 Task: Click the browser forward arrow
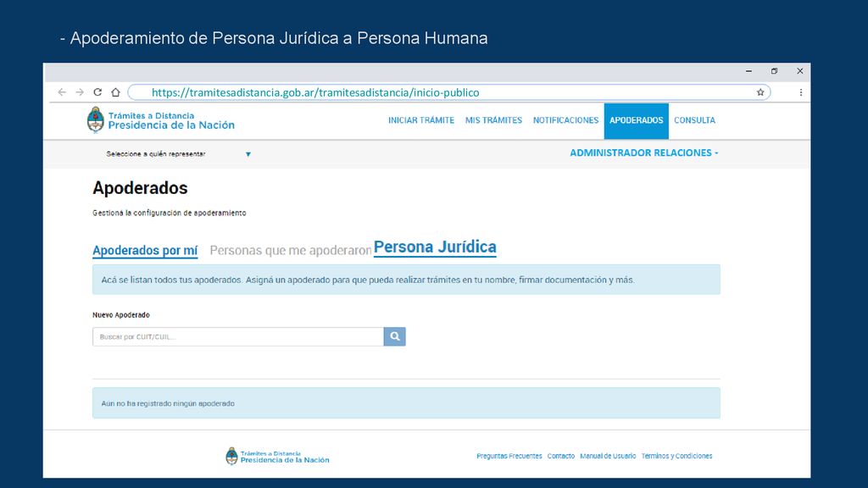(x=80, y=92)
